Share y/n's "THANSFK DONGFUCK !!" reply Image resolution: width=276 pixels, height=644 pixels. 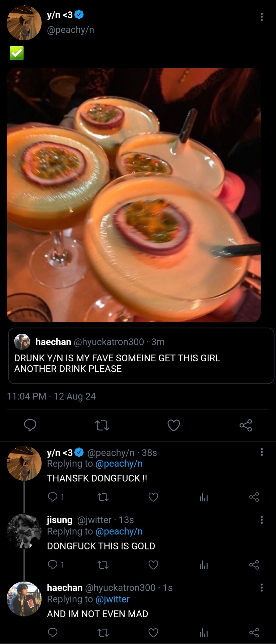click(x=254, y=497)
